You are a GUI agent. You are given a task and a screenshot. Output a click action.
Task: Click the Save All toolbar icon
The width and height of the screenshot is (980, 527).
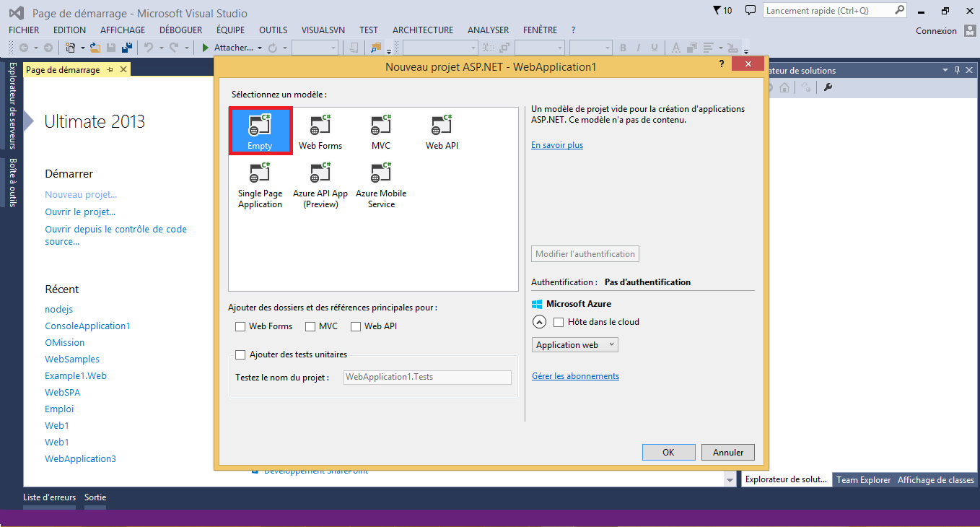tap(126, 48)
